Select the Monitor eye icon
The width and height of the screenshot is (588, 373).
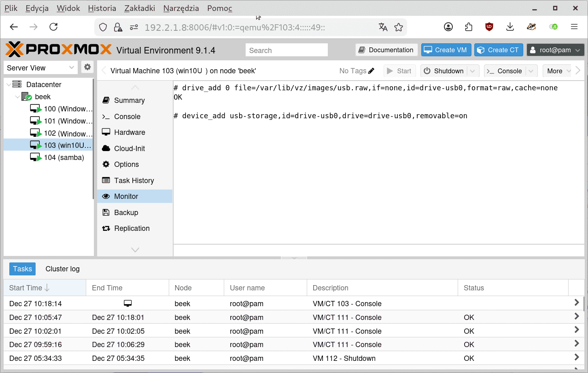(x=106, y=196)
